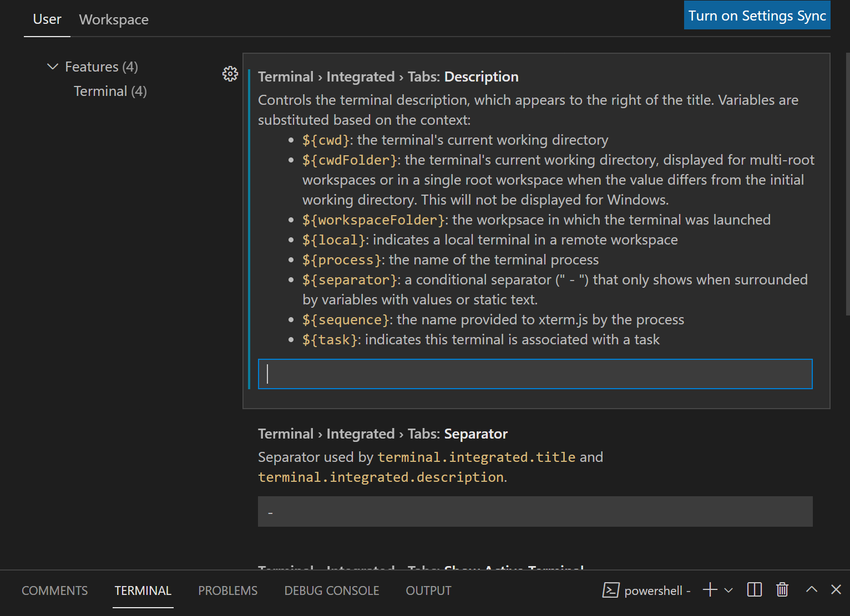Kill terminal with the trash icon

[x=782, y=590]
